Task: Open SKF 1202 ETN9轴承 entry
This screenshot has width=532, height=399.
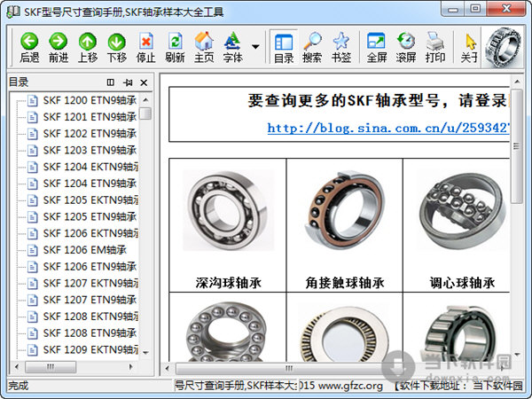Action: coord(90,133)
